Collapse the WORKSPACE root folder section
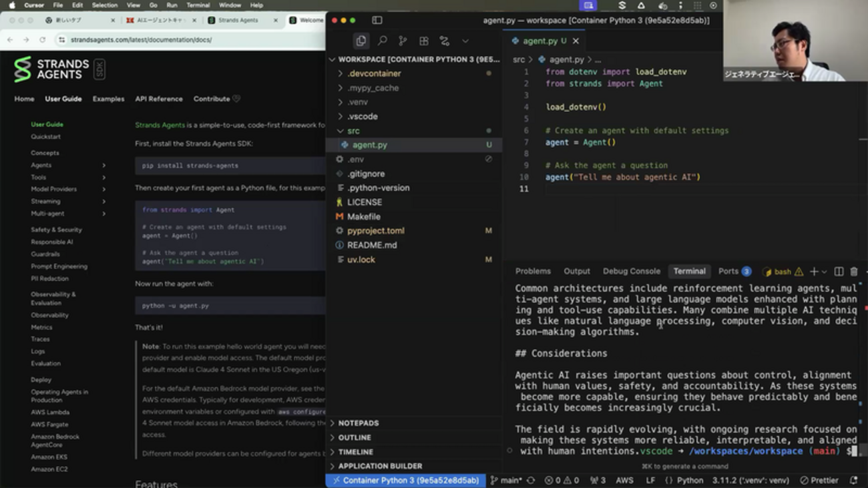 413,59
